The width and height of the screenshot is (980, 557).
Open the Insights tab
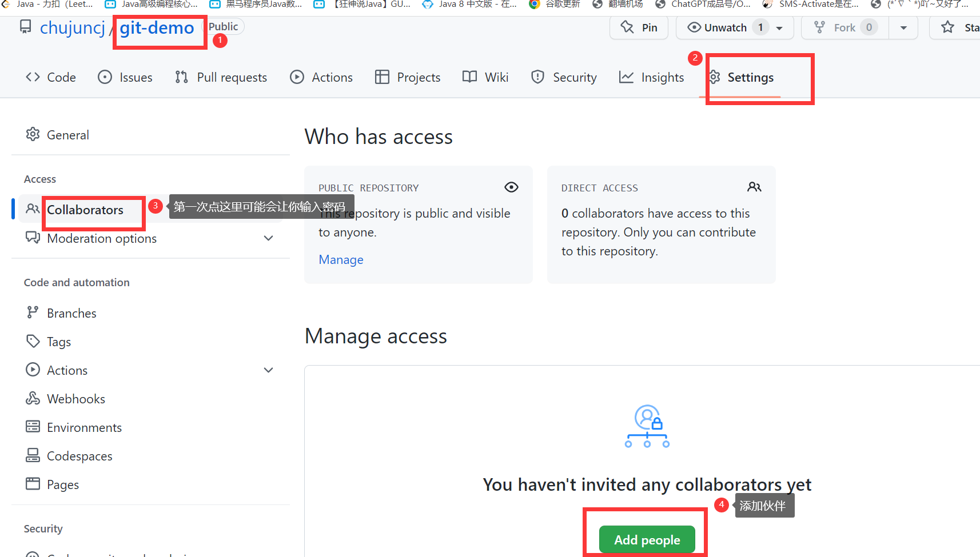(x=652, y=77)
